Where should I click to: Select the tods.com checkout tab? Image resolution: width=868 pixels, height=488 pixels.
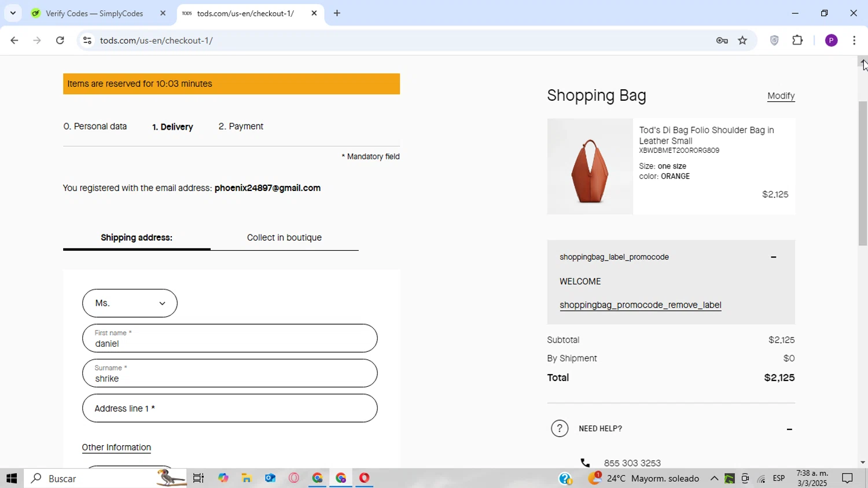coord(245,13)
